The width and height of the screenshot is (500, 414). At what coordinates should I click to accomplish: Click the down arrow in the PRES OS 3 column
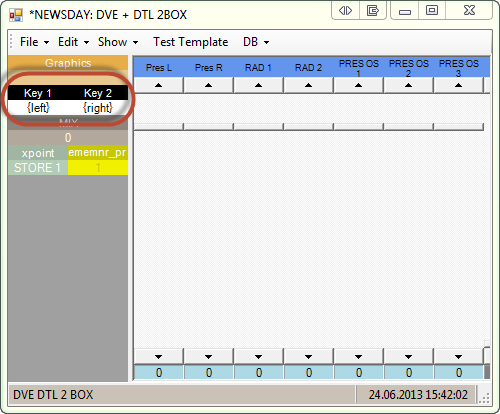click(458, 357)
